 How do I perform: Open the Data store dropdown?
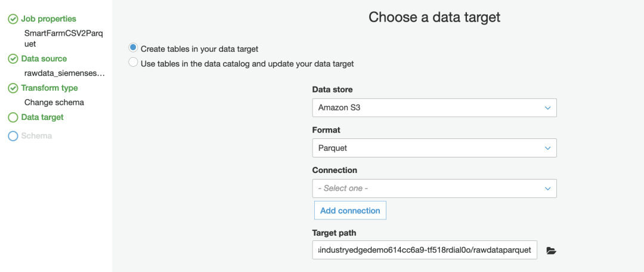pos(434,108)
